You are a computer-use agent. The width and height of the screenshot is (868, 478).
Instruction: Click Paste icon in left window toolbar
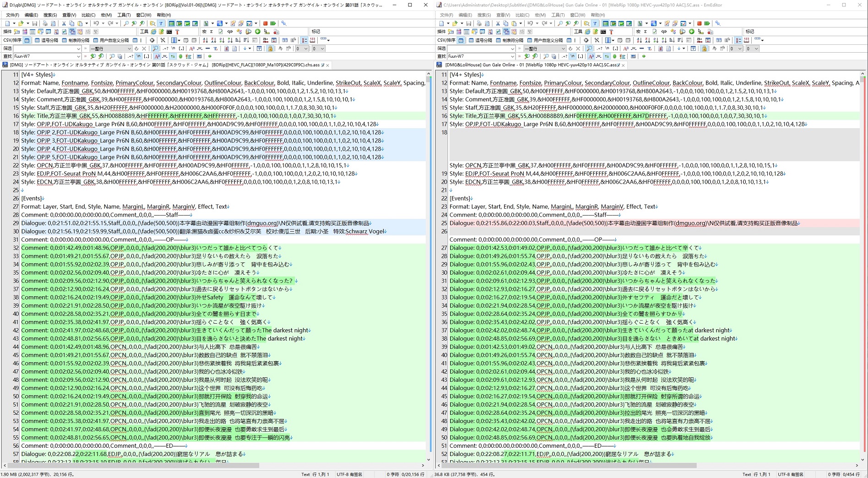click(80, 23)
